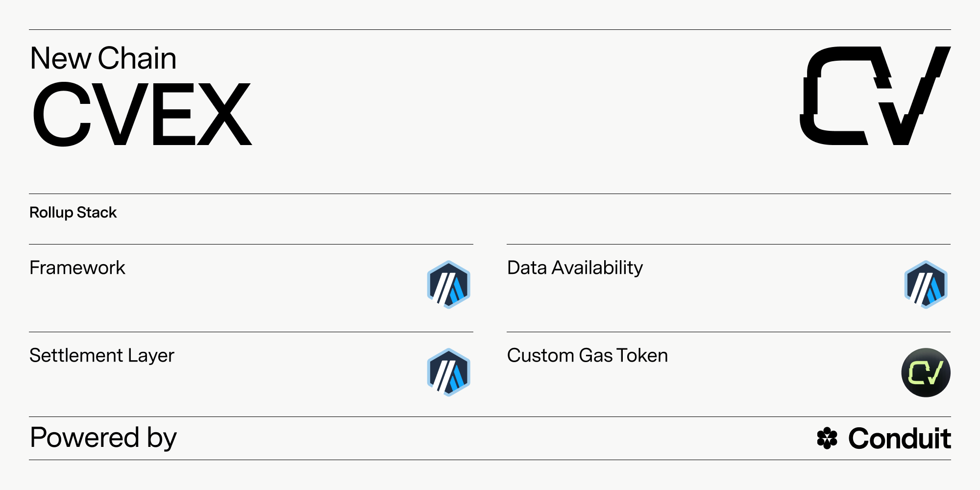Screen dimensions: 980x490
Task: Click the Data Availability label
Action: tap(575, 268)
